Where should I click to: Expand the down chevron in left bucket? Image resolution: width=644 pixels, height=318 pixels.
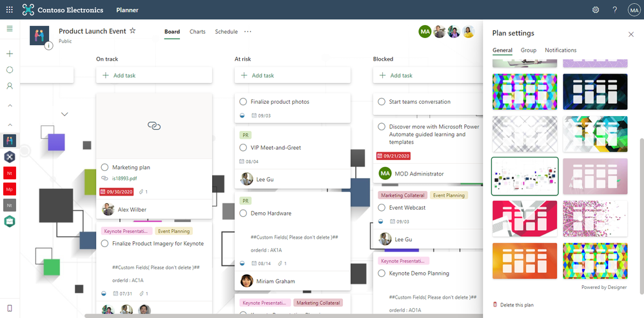pos(64,114)
